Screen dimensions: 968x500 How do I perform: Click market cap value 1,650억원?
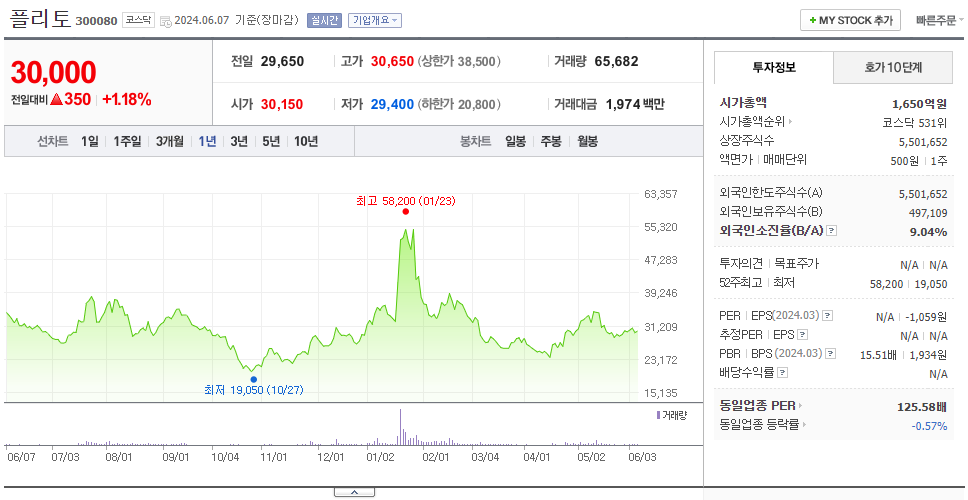pyautogui.click(x=920, y=103)
